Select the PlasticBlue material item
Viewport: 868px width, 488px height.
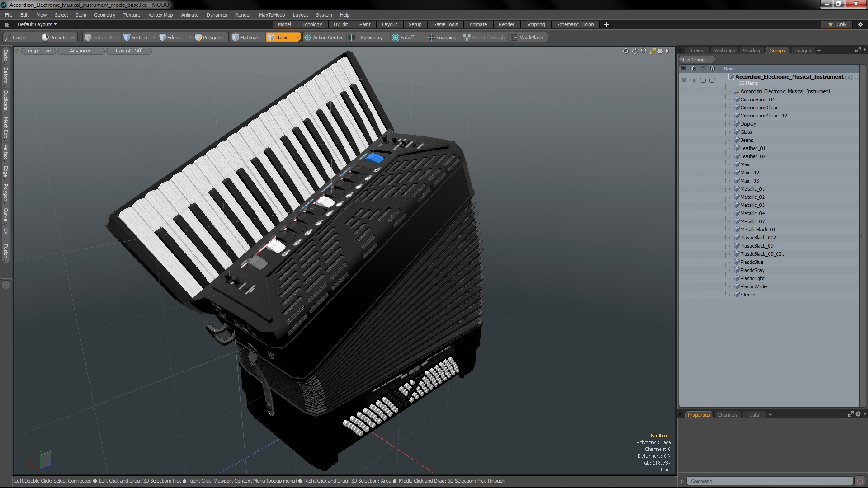751,262
